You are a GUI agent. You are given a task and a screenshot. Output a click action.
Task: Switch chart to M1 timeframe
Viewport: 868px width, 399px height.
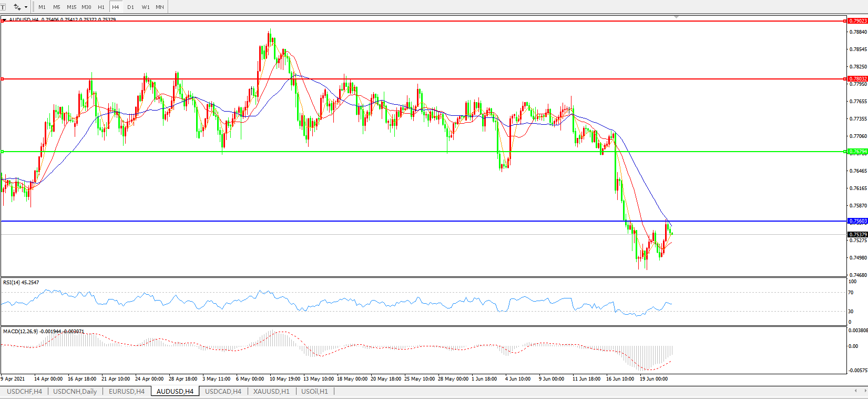tap(42, 7)
